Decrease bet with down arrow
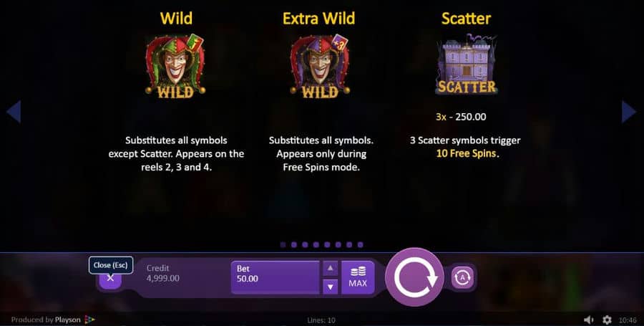This screenshot has height=326, width=644. (330, 287)
